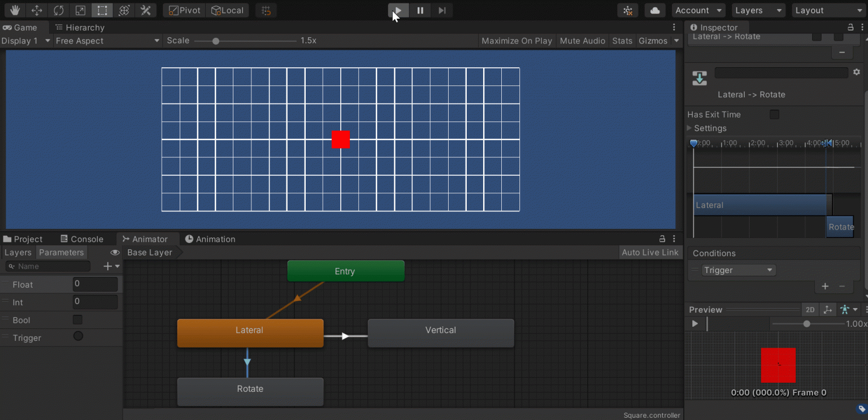Click the Step frame button
This screenshot has width=868, height=420.
point(442,10)
